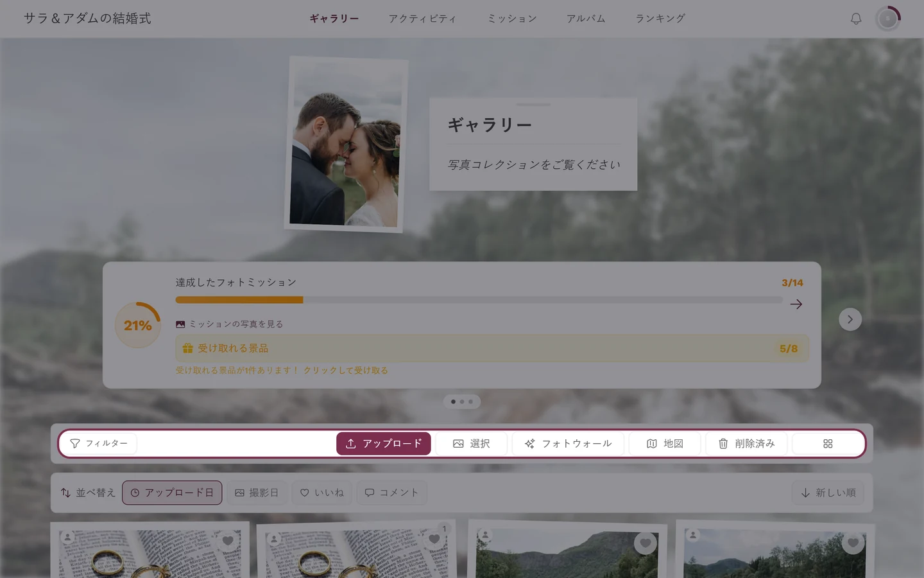Viewport: 924px width, 578px height.
Task: Click the site title サラ＆アダムの結婚式
Action: (87, 19)
